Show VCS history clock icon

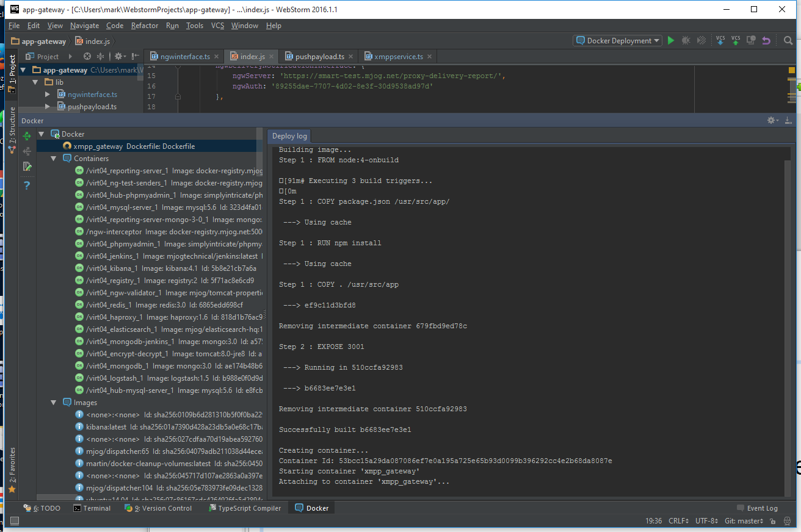[751, 41]
